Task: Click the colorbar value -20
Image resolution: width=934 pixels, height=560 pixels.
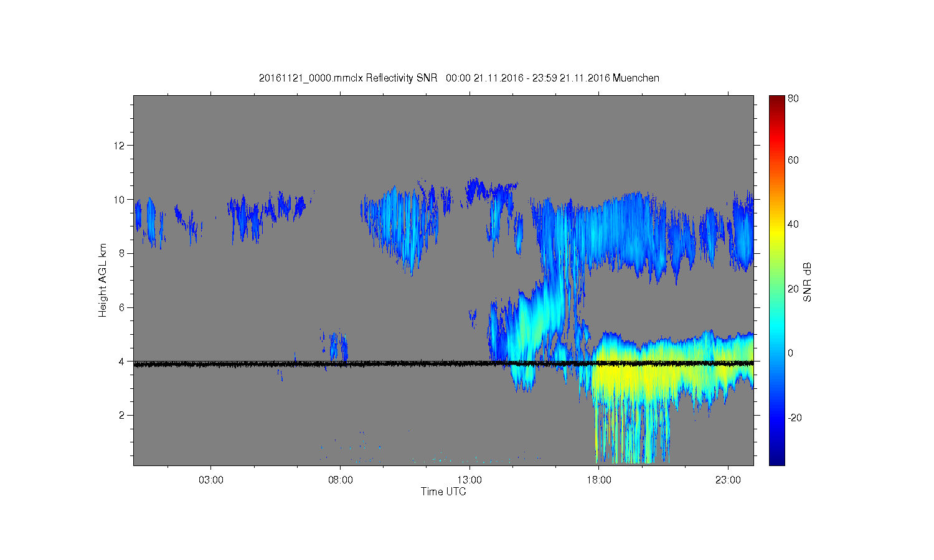Action: tap(795, 418)
